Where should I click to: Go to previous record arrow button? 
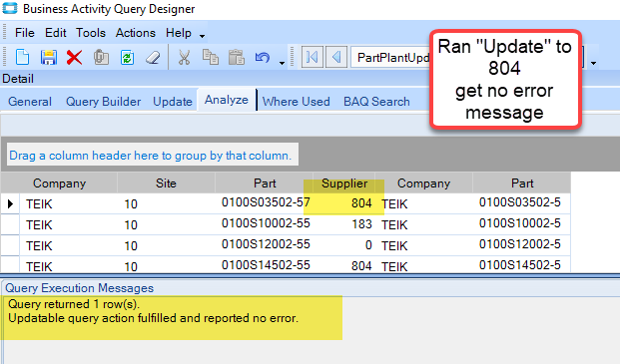click(x=336, y=58)
